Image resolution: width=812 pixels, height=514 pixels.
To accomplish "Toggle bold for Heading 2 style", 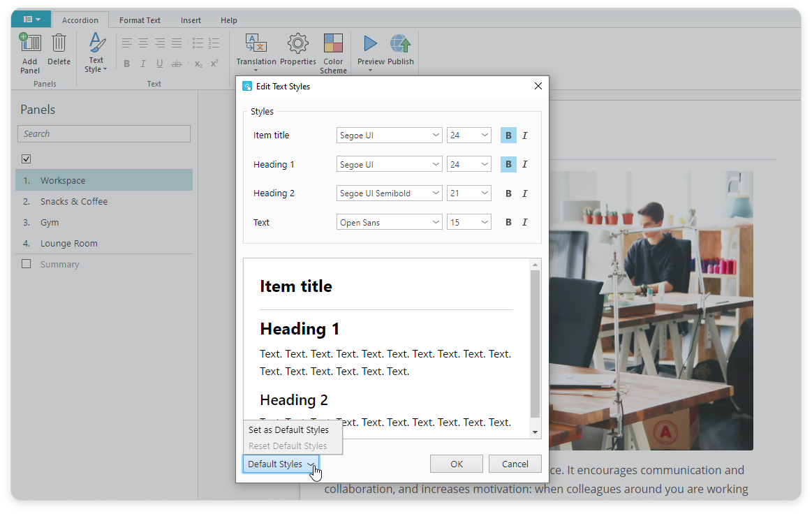I will (x=508, y=193).
